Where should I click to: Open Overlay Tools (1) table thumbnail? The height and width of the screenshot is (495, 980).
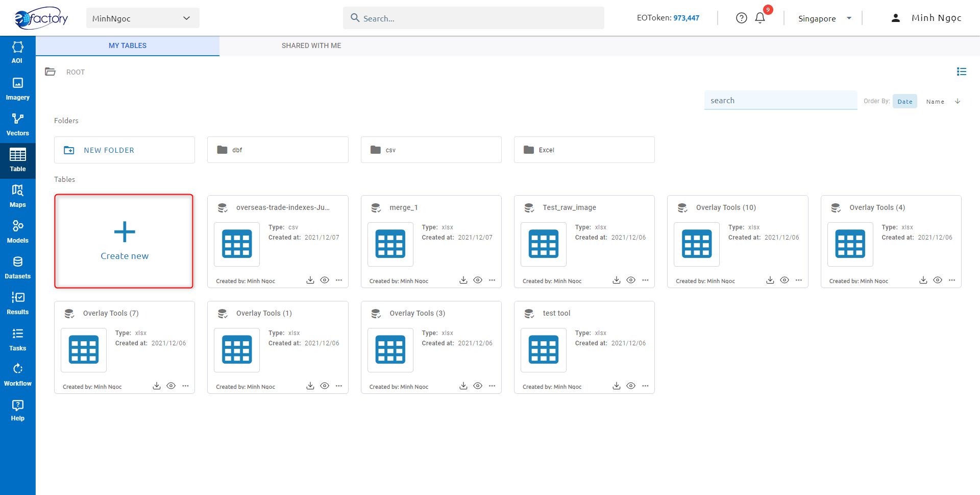point(237,350)
